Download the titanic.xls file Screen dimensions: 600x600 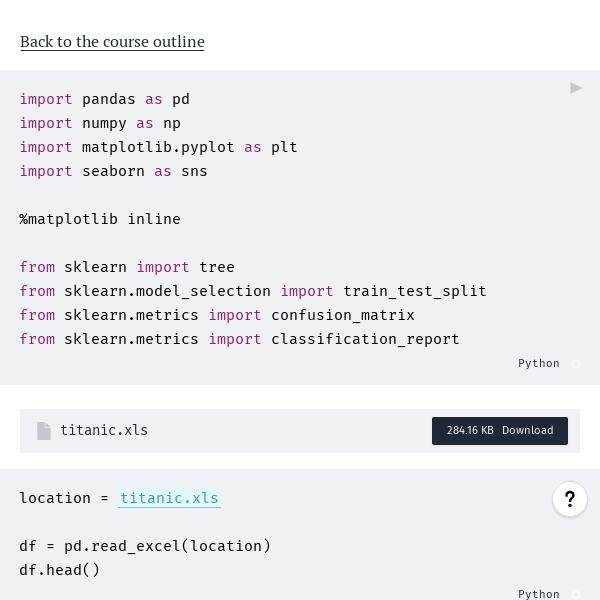[x=500, y=431]
